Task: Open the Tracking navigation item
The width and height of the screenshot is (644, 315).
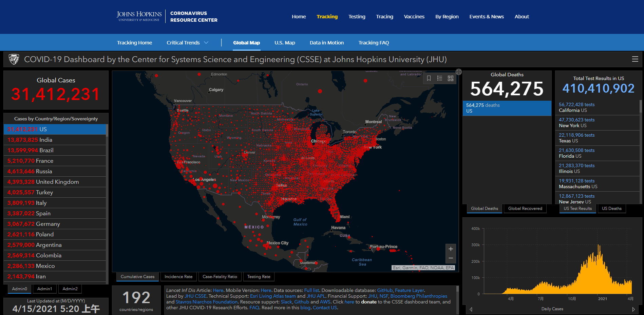Action: pos(327,17)
